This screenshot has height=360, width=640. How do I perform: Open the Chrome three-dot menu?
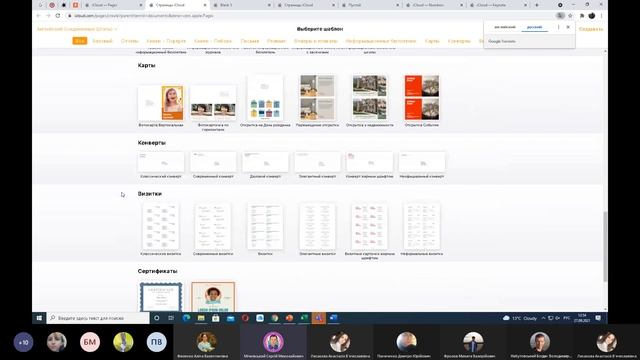(601, 16)
